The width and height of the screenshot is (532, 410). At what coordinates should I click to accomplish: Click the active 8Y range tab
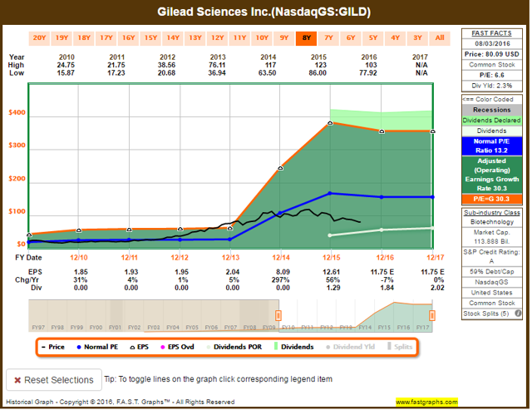(307, 38)
